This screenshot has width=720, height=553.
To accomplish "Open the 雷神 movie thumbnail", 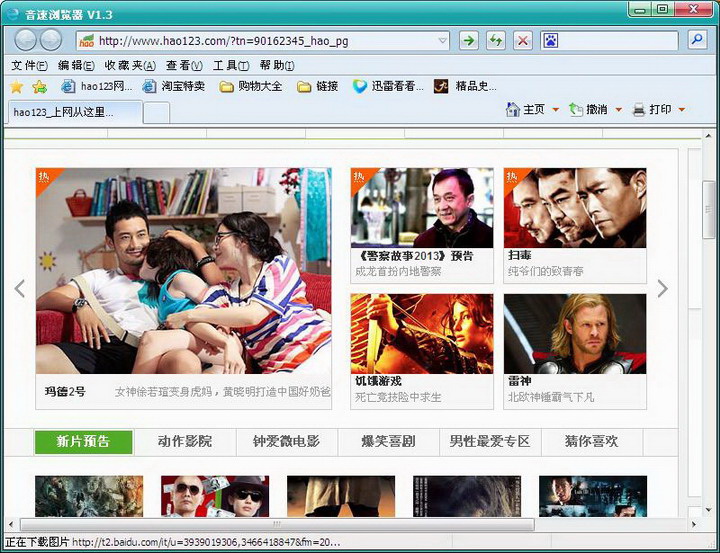I will [x=575, y=334].
